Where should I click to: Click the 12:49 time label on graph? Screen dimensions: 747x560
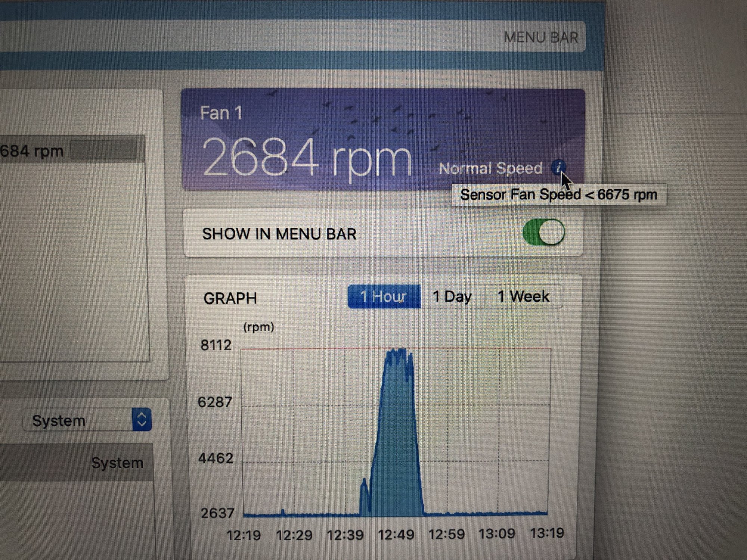(x=396, y=535)
